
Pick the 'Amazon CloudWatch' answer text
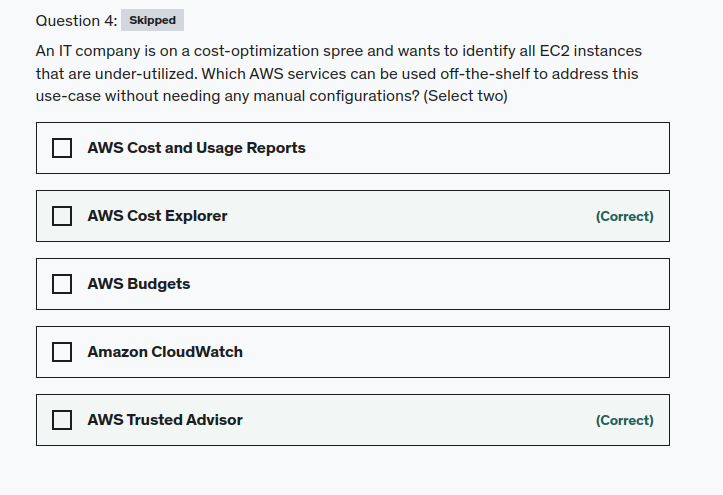coord(165,352)
